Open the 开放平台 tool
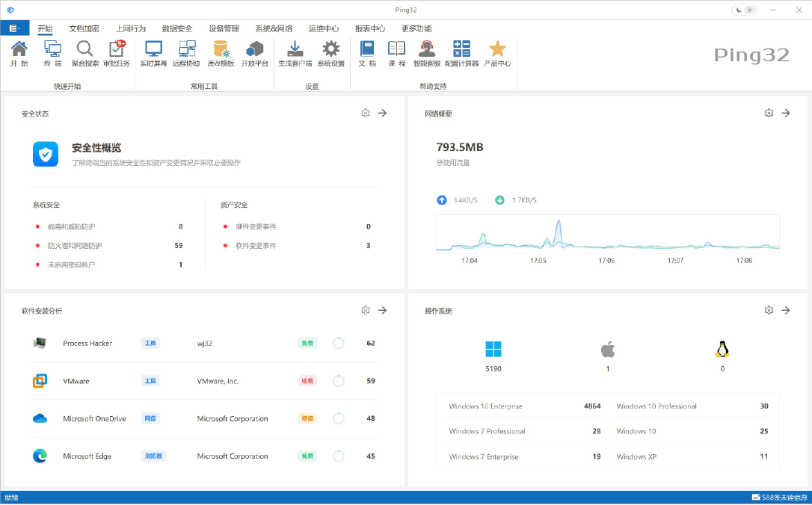The height and width of the screenshot is (505, 812). click(x=255, y=52)
